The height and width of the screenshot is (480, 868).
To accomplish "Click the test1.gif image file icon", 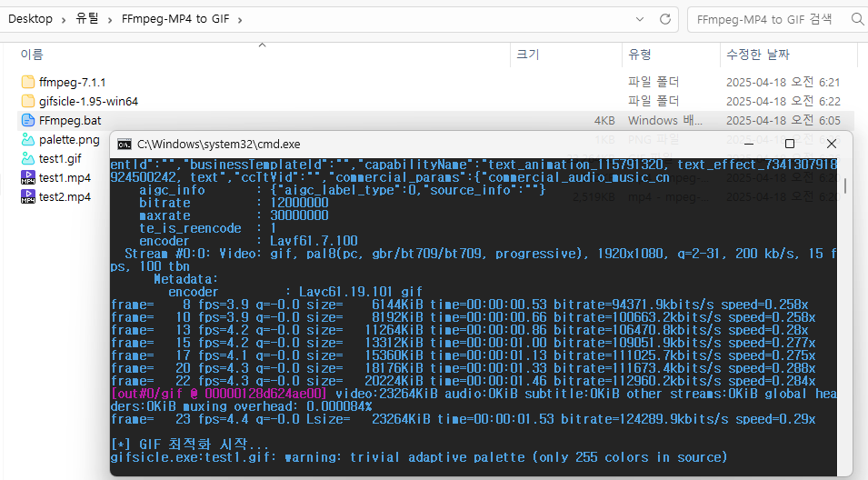I will click(x=28, y=158).
